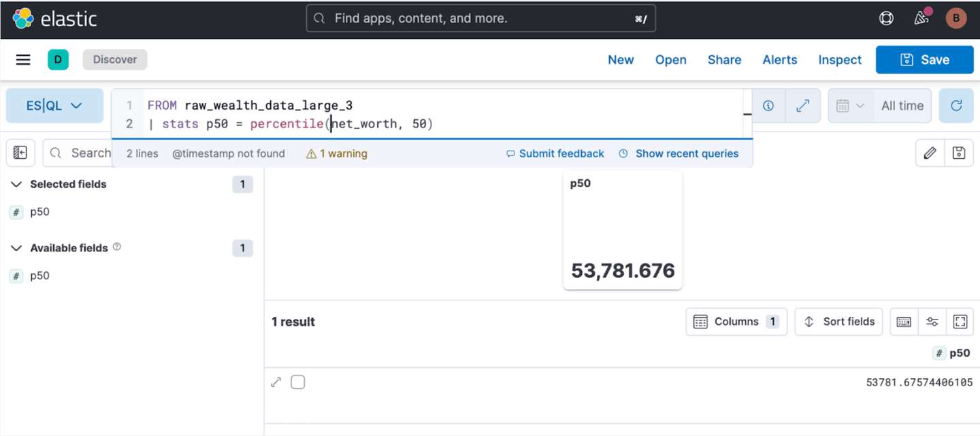Open the newsfeed party popper icon

(921, 18)
